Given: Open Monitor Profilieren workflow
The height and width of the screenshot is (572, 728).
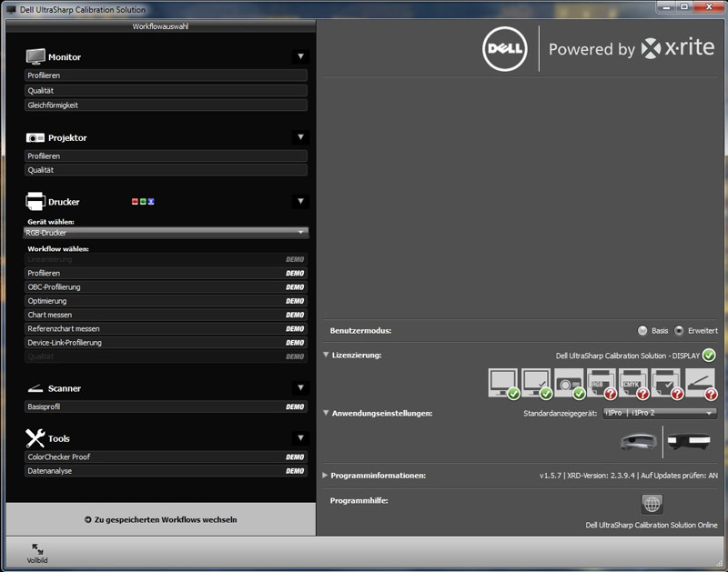Looking at the screenshot, I should (x=166, y=75).
